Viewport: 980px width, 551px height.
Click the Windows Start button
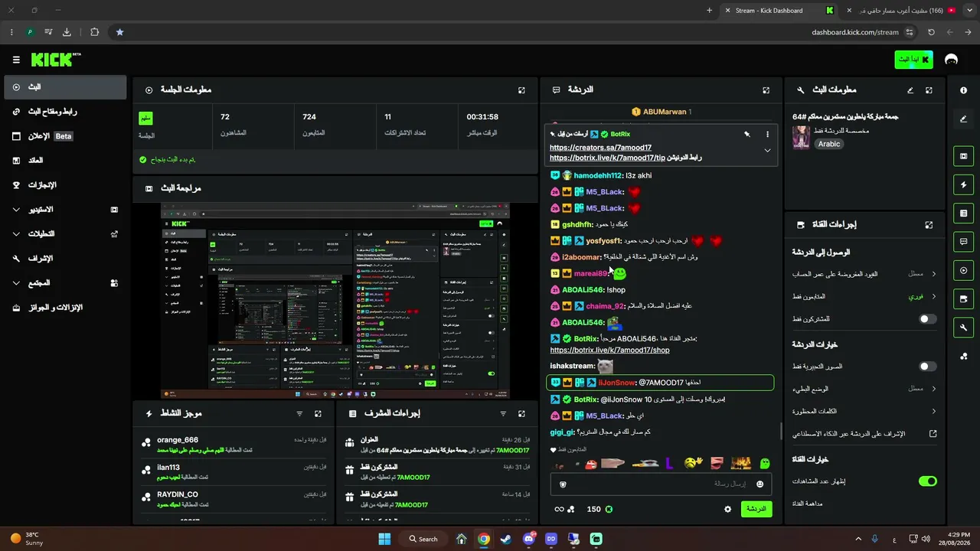384,539
